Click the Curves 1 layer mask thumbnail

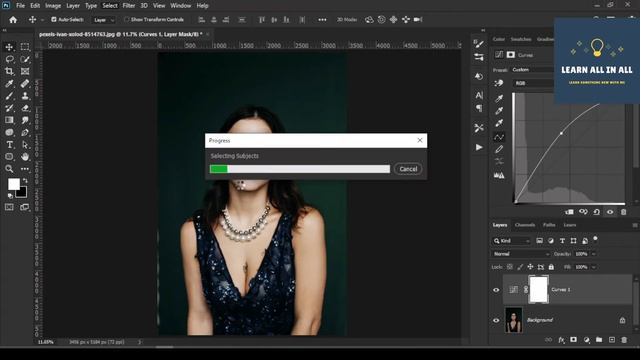(538, 289)
